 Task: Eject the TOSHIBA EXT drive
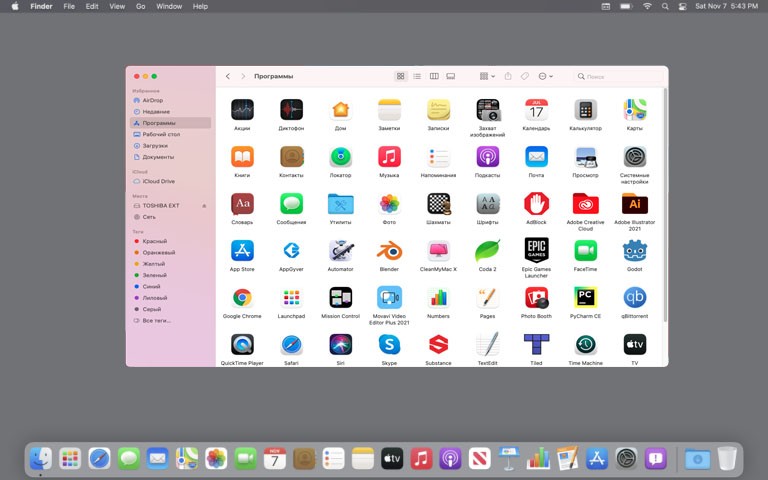pos(204,206)
